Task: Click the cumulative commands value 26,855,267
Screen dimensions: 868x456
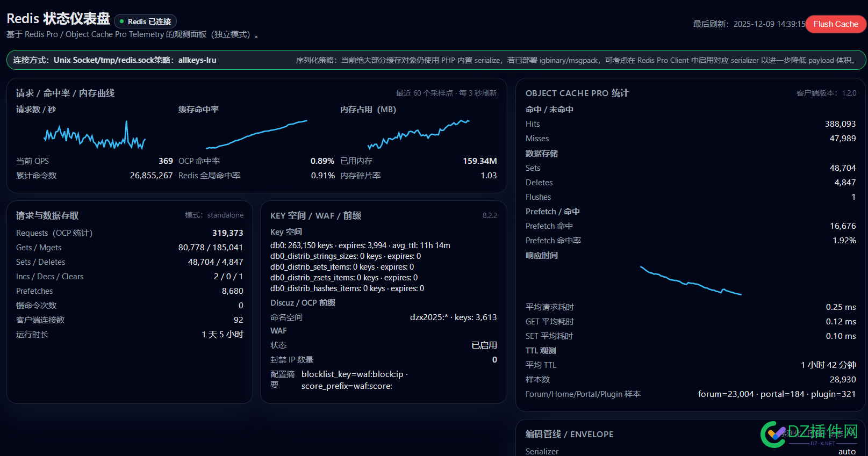Action: click(x=151, y=176)
